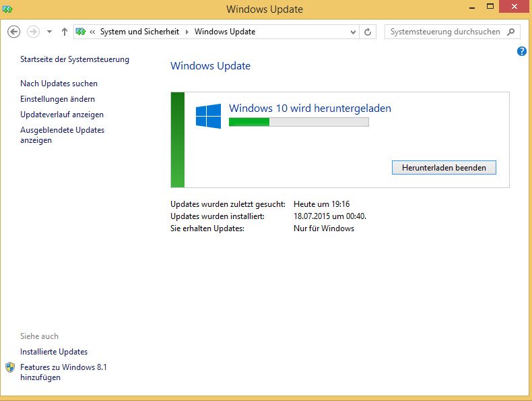Image resolution: width=532 pixels, height=401 pixels.
Task: Refresh the page with the reload icon
Action: (x=368, y=32)
